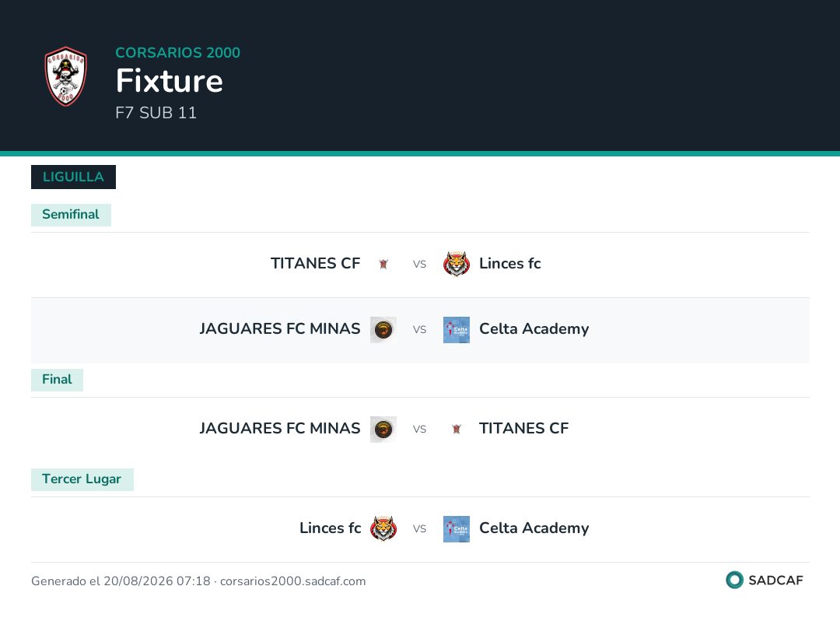Open JAGUARES FC MINAS name in Final
The width and height of the screenshot is (840, 621).
pos(280,429)
